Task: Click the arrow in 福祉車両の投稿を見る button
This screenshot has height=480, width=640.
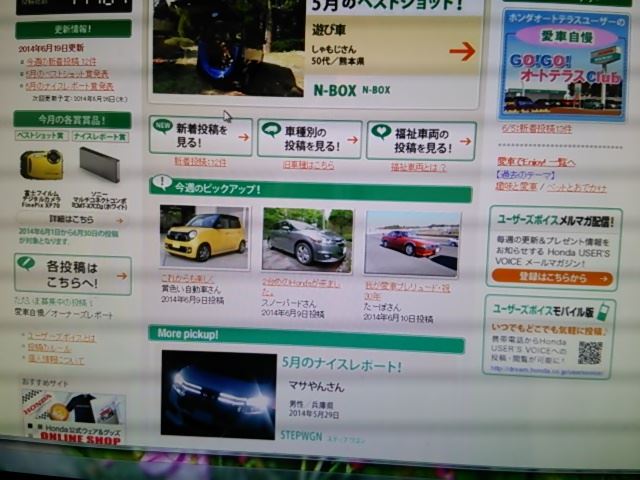Action: 465,142
